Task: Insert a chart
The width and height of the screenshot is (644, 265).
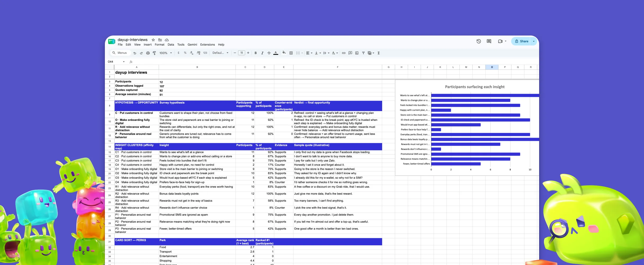Action: click(x=357, y=53)
